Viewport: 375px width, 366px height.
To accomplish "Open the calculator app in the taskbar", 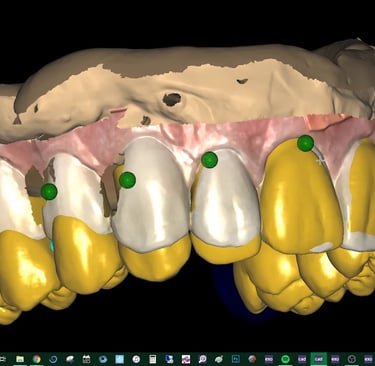I will tap(153, 359).
